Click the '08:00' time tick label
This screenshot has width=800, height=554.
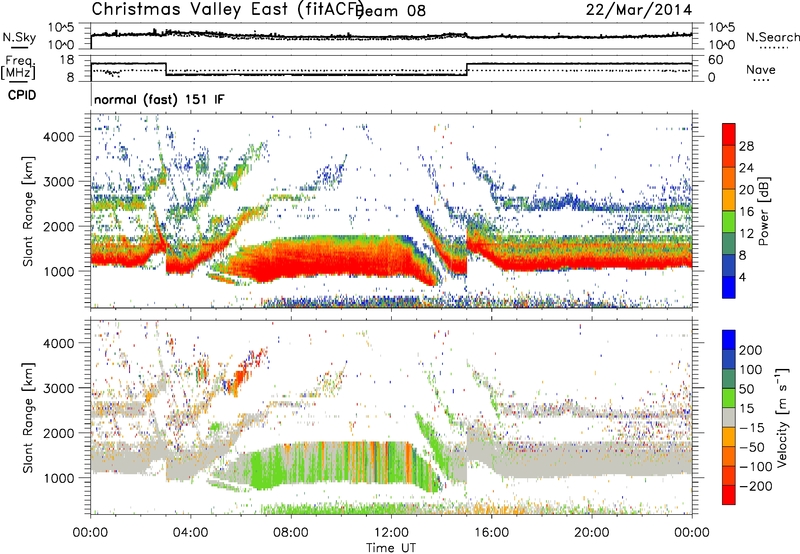291,532
